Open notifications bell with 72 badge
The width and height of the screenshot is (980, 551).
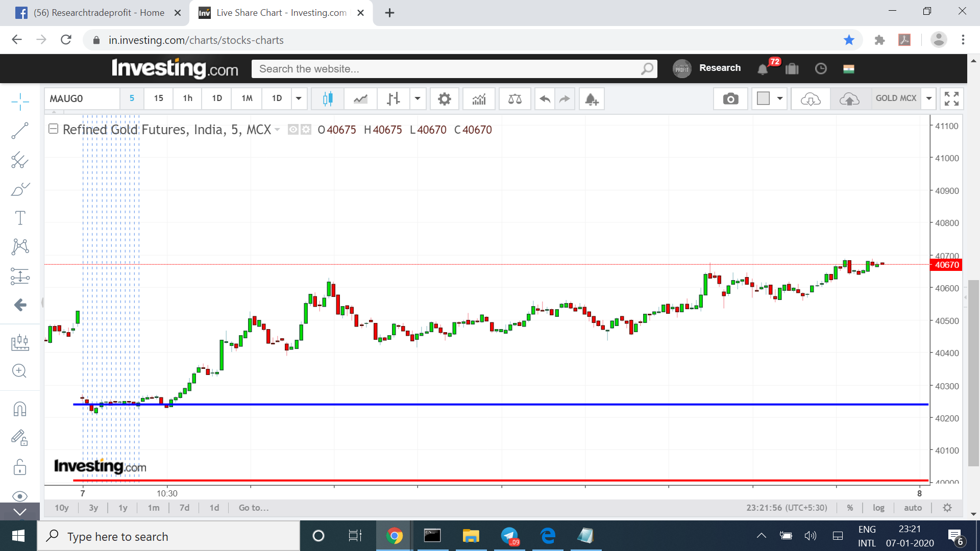(763, 69)
